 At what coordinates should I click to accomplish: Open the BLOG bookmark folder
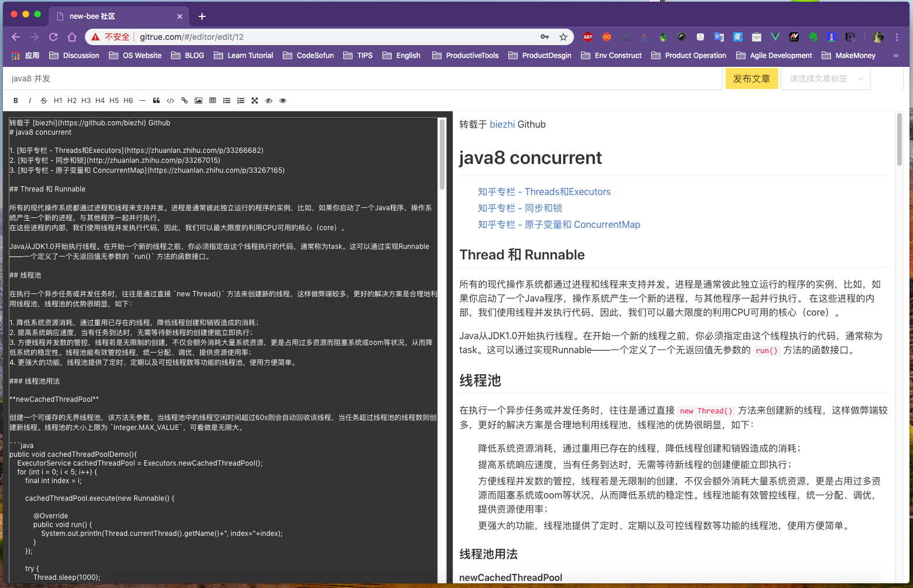pos(187,56)
